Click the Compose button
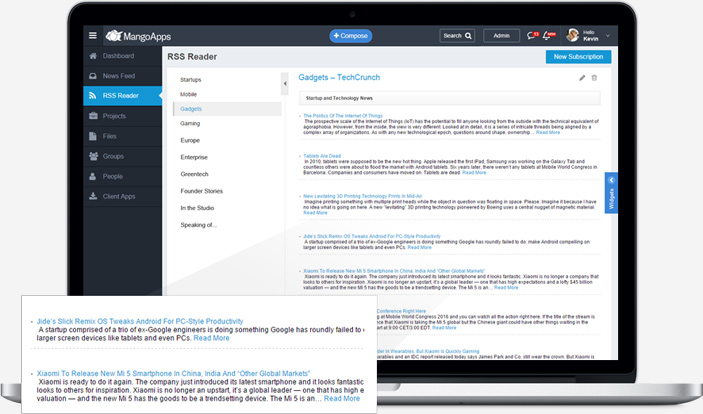This screenshot has width=703, height=414. click(x=351, y=36)
